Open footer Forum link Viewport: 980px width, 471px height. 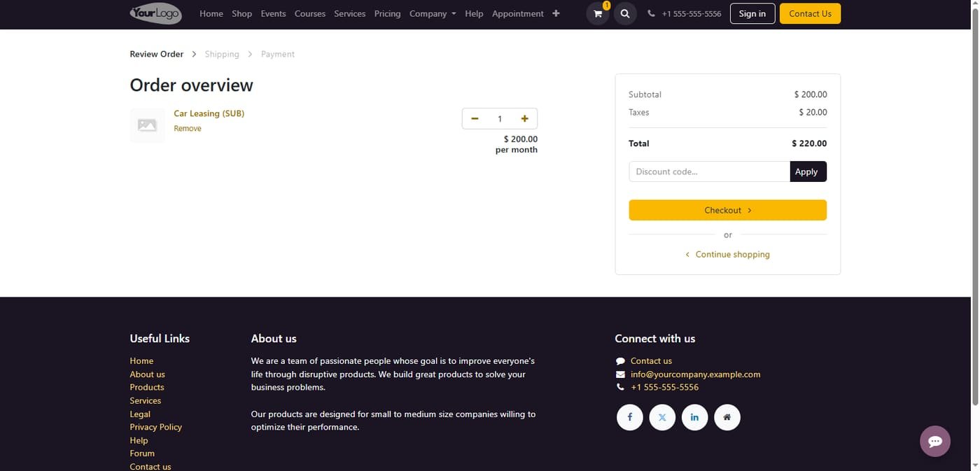pyautogui.click(x=142, y=454)
